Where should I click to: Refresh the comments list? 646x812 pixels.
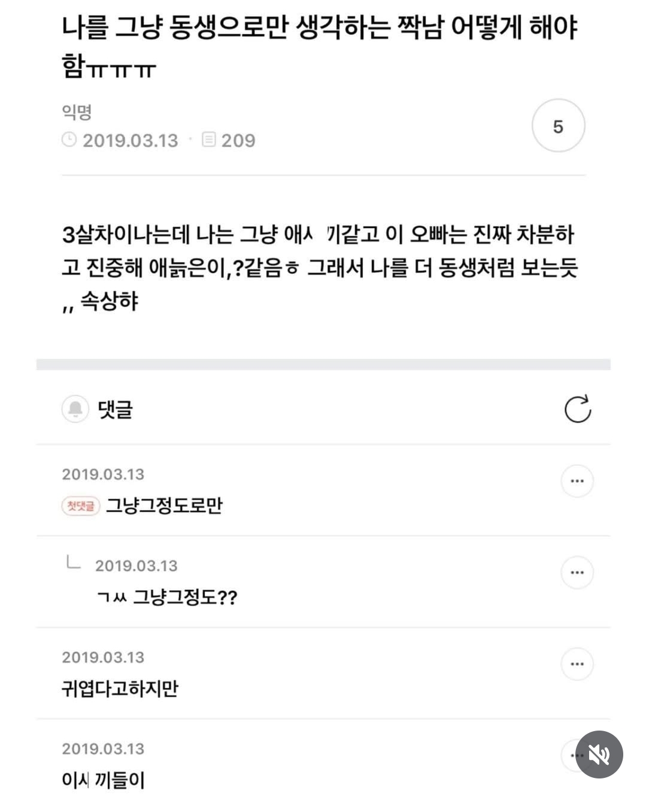(577, 409)
